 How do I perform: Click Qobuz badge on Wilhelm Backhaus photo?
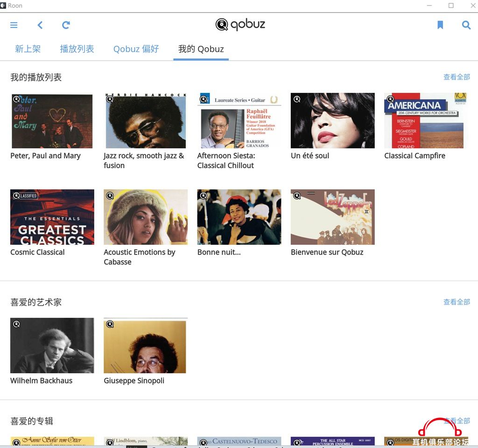click(x=16, y=324)
